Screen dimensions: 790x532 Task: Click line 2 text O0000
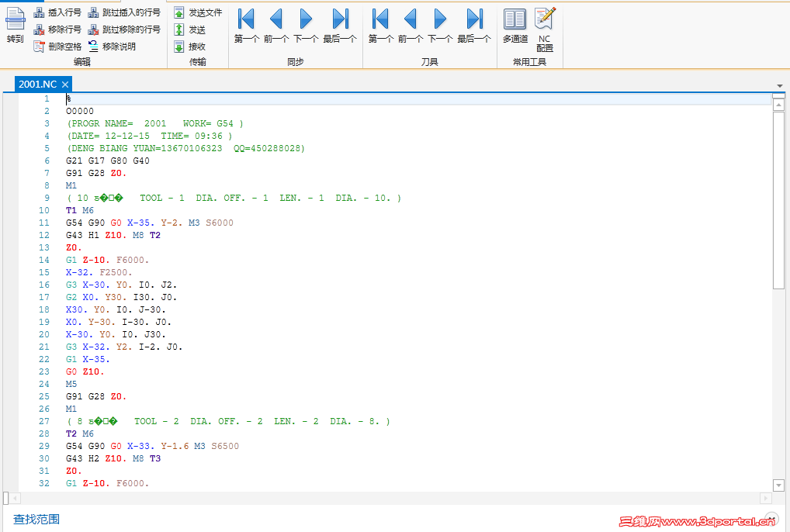(x=80, y=111)
